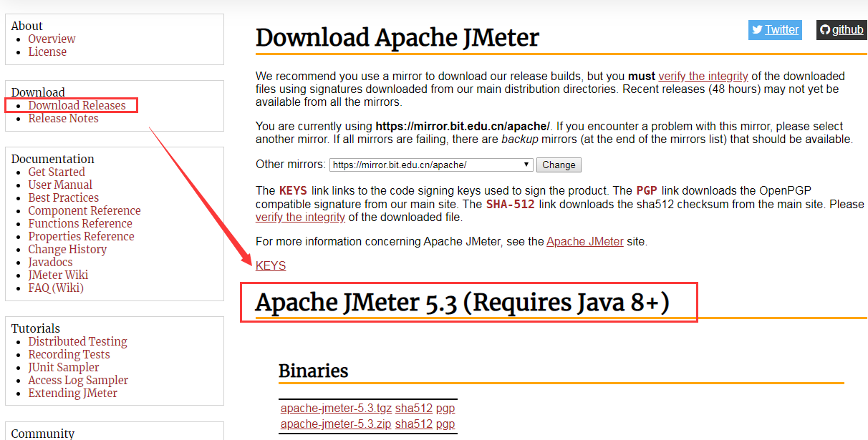Open sha512 checksum for the zip file
This screenshot has width=868, height=440.
[x=414, y=424]
